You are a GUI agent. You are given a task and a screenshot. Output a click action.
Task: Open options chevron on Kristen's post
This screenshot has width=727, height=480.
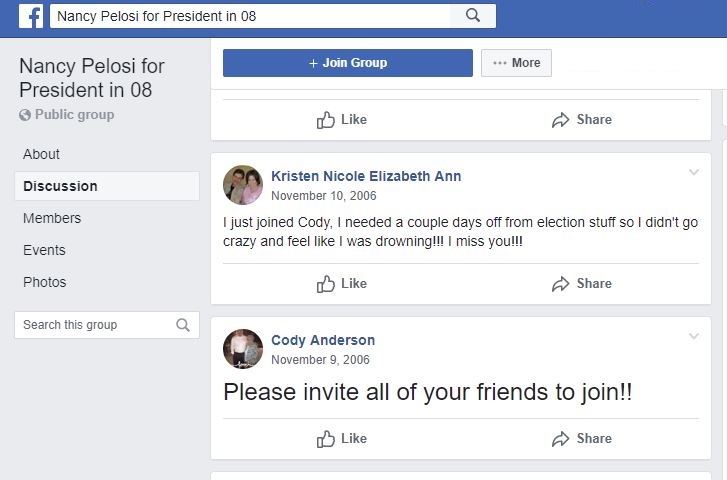point(694,173)
